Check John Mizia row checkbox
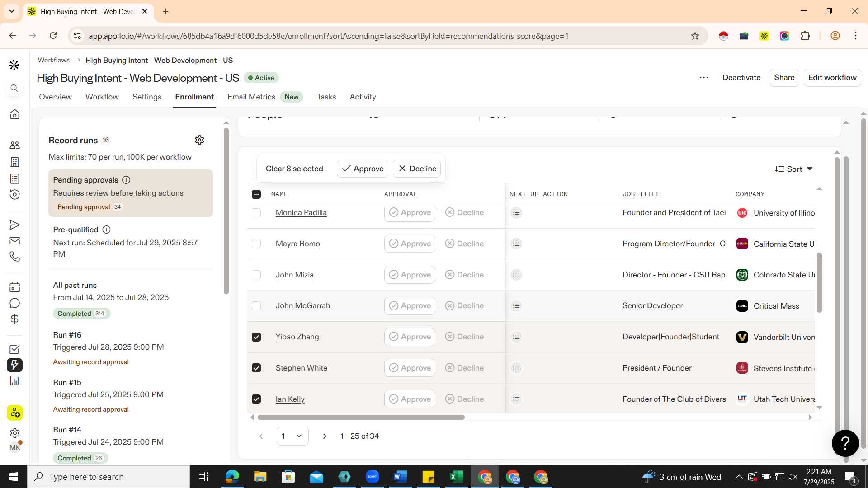The height and width of the screenshot is (488, 868). pyautogui.click(x=256, y=275)
